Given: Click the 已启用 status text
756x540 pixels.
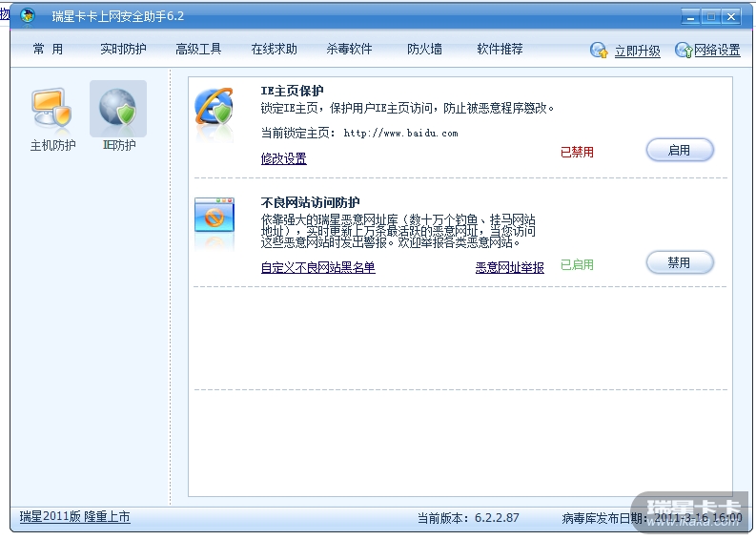Looking at the screenshot, I should (x=577, y=265).
